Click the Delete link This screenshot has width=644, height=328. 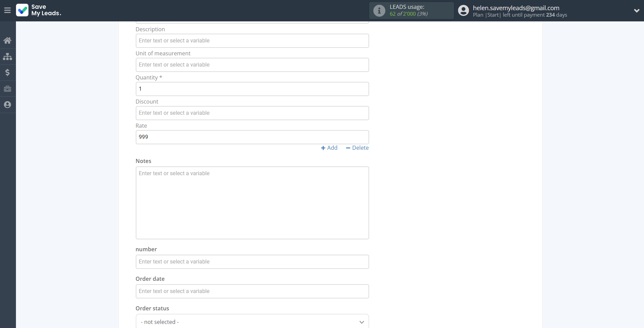pos(357,148)
